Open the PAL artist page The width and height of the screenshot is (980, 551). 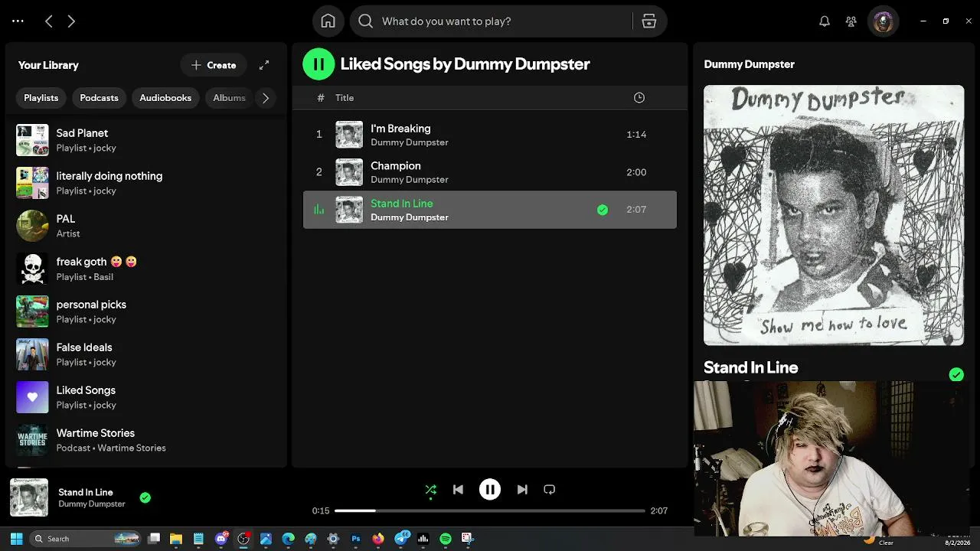(x=146, y=226)
